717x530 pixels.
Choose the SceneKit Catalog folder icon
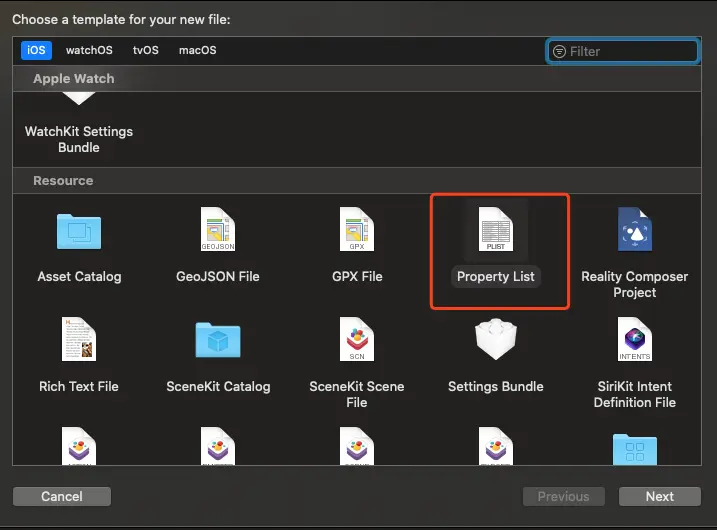pyautogui.click(x=218, y=340)
